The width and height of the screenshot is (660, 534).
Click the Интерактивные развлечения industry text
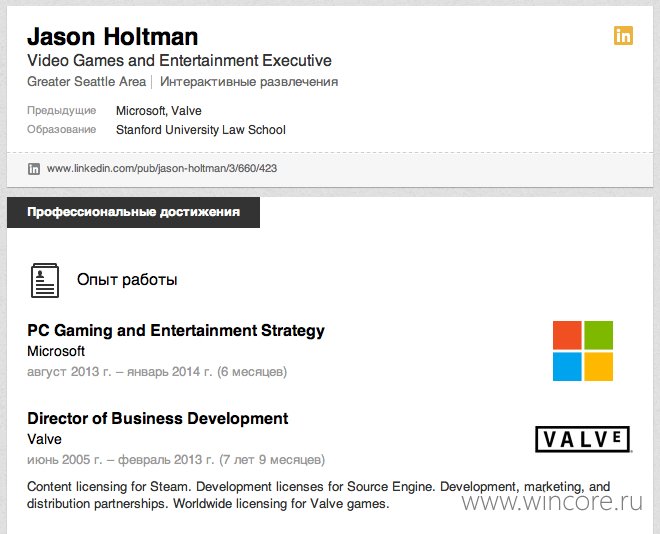(249, 82)
